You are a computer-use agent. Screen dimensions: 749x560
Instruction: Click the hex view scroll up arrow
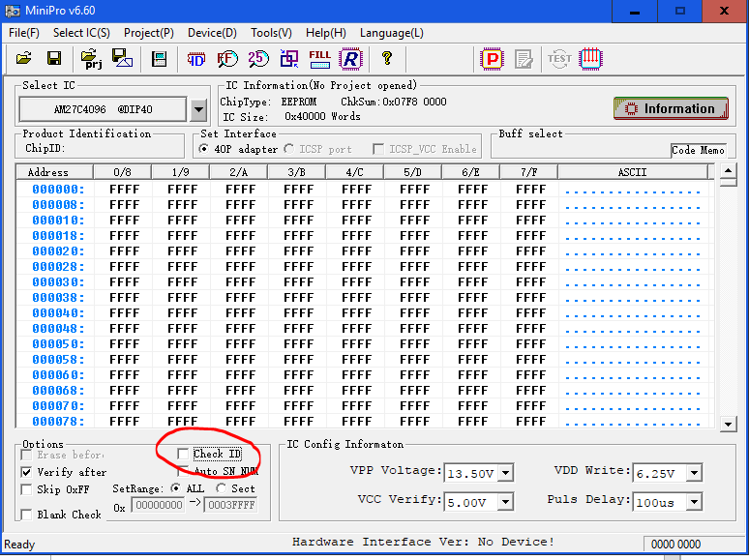click(x=728, y=171)
